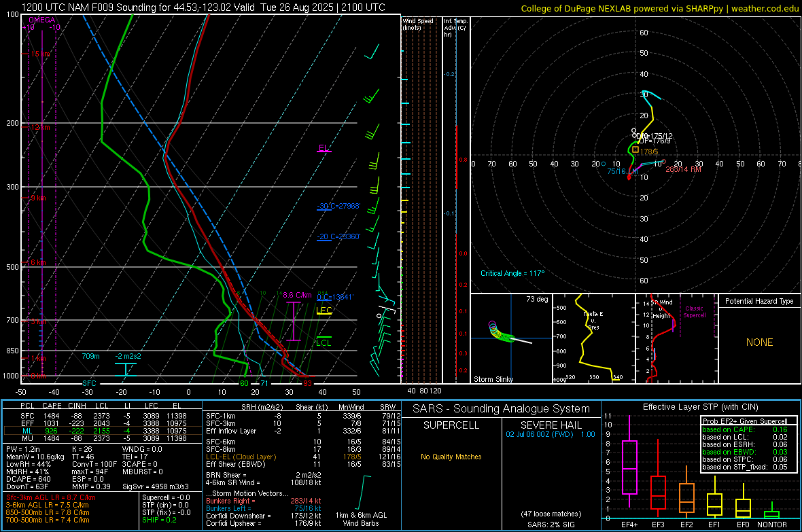
Task: Click the Potential Hazard Type heading
Action: pos(760,301)
